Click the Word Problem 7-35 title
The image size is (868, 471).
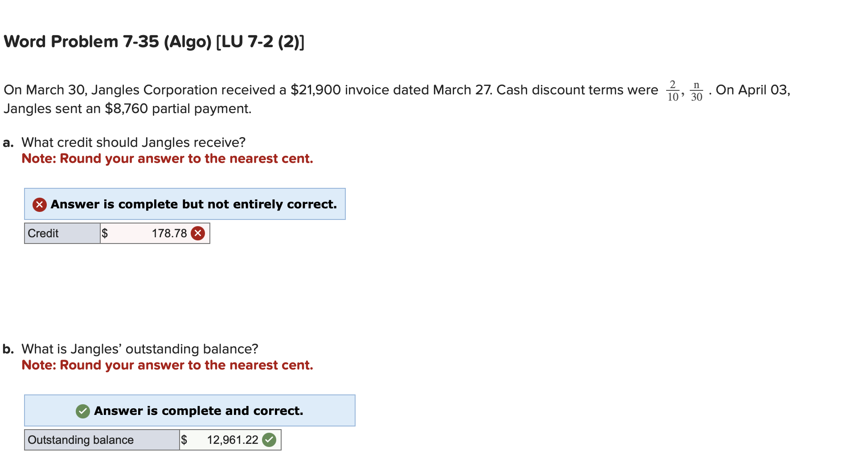153,41
